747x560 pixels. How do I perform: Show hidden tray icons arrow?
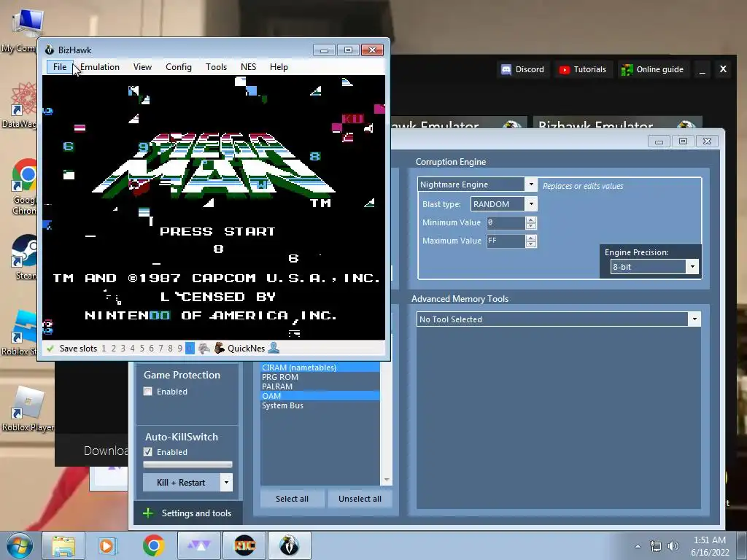(638, 547)
